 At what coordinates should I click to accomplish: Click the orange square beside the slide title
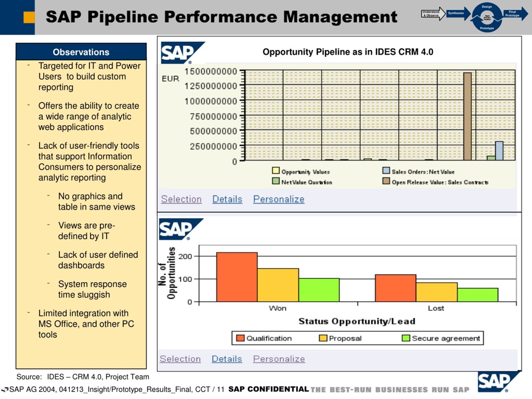pos(29,17)
